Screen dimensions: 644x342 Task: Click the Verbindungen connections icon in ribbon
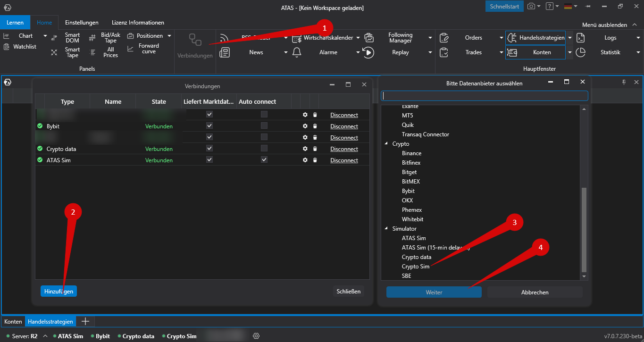[195, 40]
